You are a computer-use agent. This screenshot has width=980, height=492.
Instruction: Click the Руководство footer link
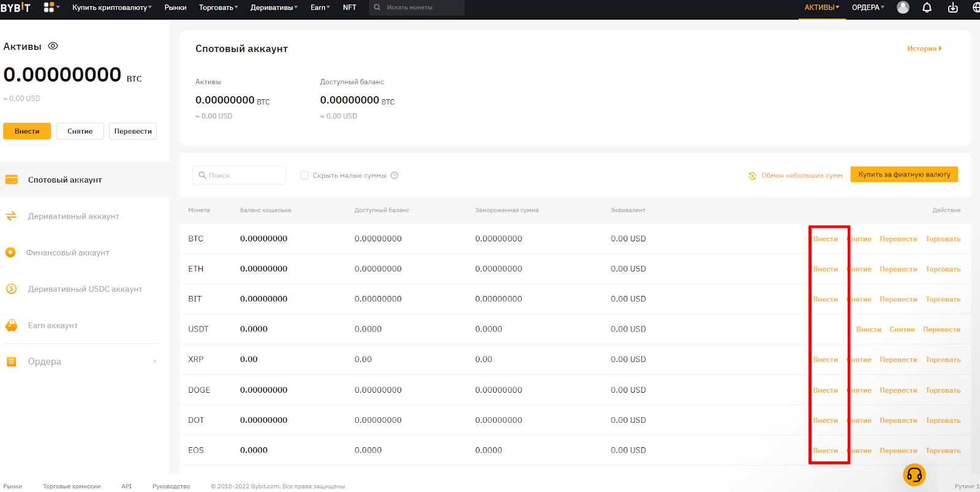pyautogui.click(x=171, y=486)
